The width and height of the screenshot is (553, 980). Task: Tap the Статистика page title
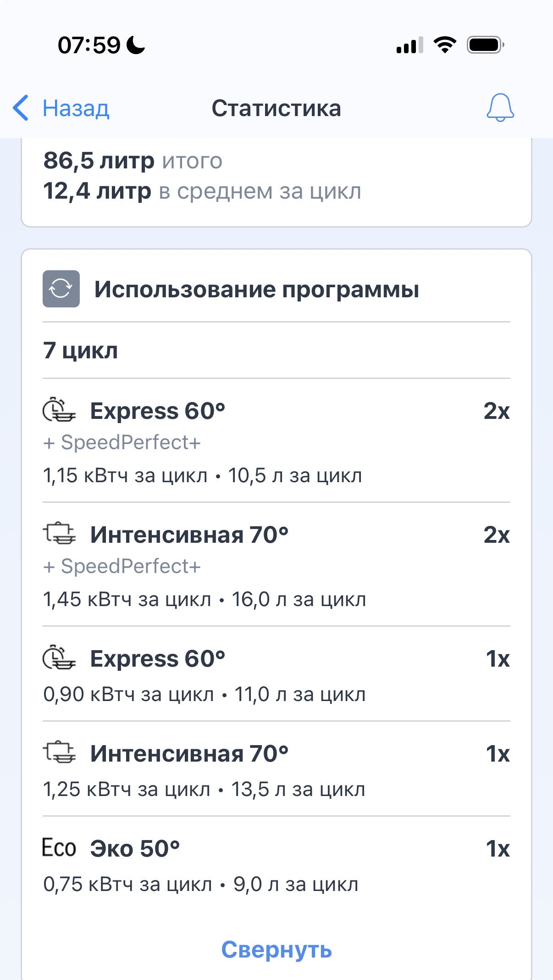click(276, 108)
